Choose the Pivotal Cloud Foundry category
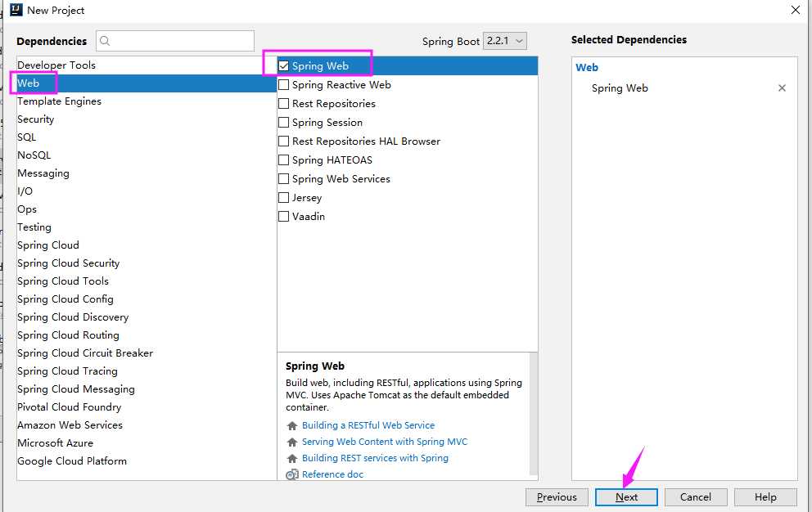812x512 pixels. (147, 407)
